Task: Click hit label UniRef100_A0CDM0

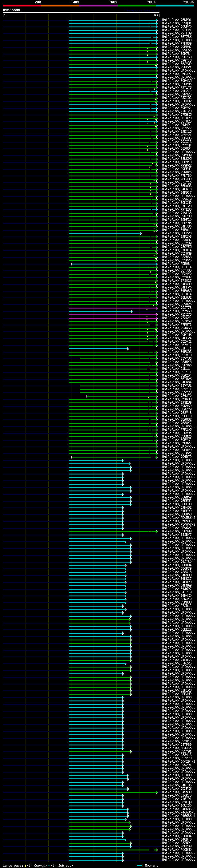Action: (176, 850)
